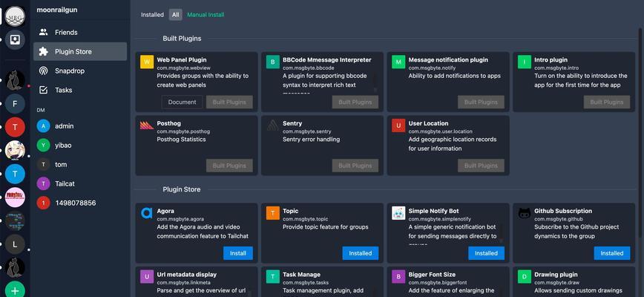Install the Agora plugin
Image resolution: width=644 pixels, height=297 pixels.
(238, 253)
